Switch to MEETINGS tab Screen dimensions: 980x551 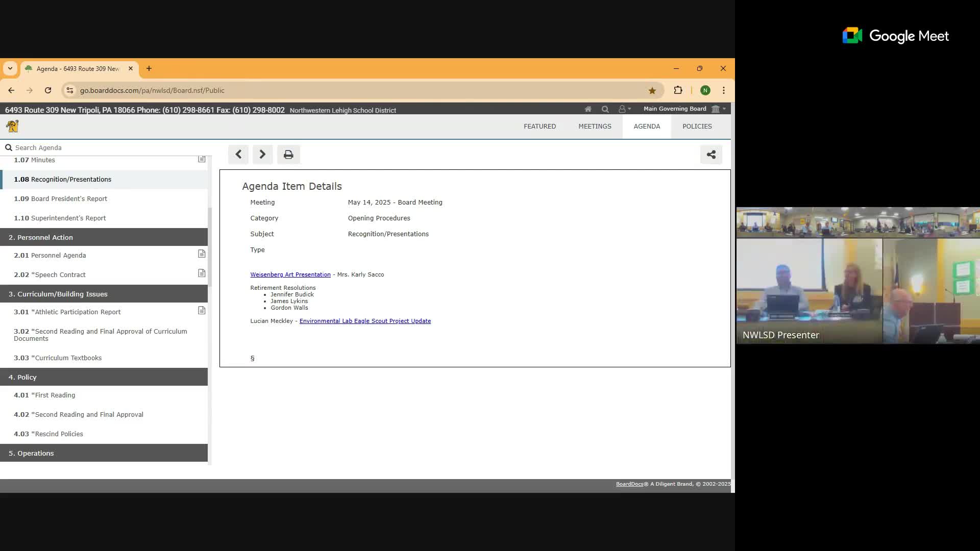click(x=595, y=126)
